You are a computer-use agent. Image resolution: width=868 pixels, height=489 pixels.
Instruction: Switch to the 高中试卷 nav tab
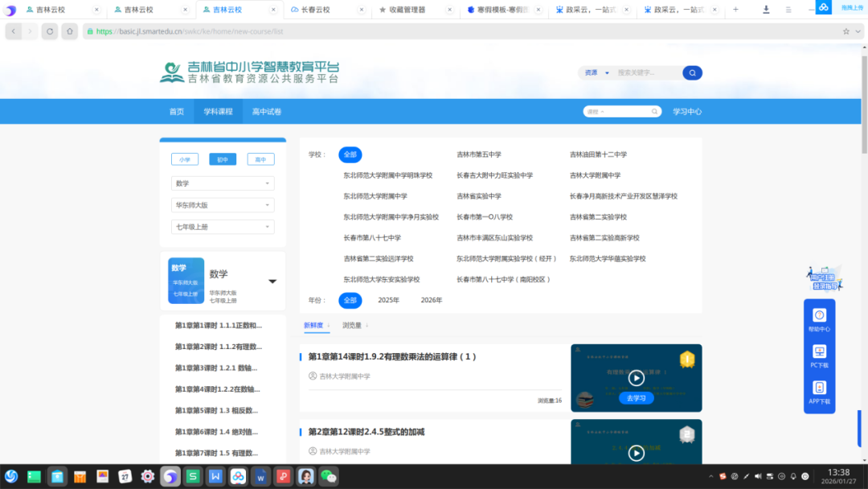(x=267, y=111)
